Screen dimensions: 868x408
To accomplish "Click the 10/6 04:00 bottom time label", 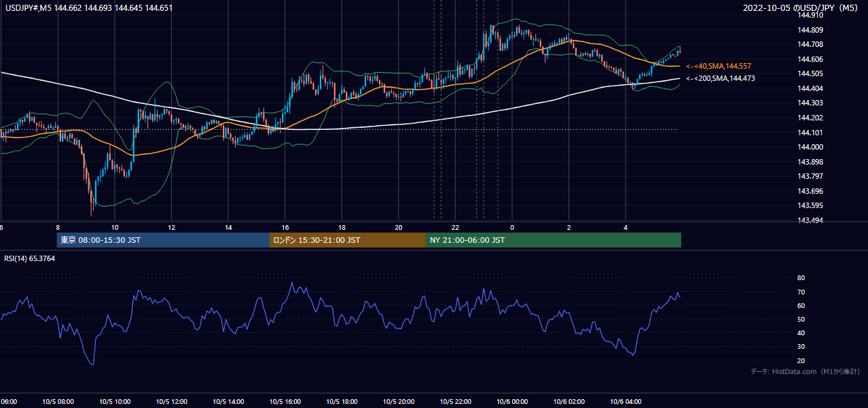I will coord(626,402).
